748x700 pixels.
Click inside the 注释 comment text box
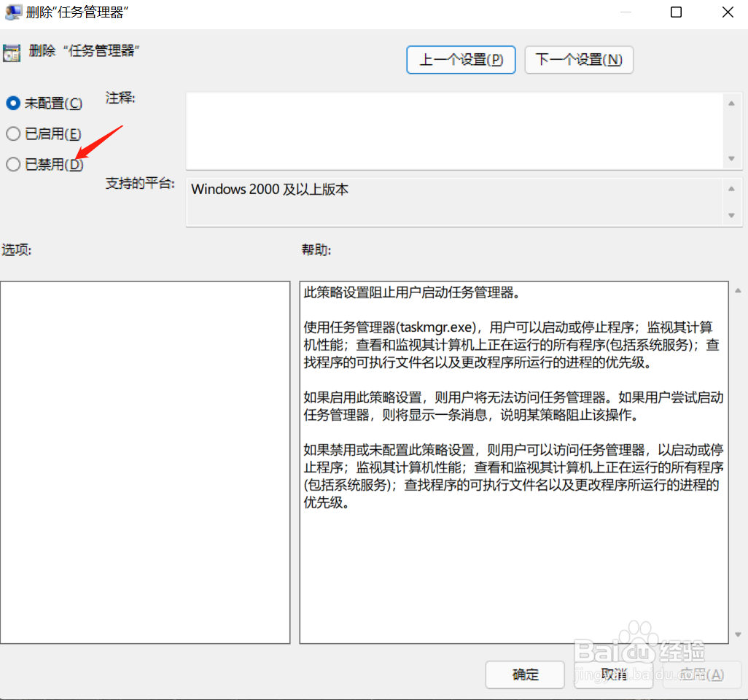pyautogui.click(x=455, y=131)
